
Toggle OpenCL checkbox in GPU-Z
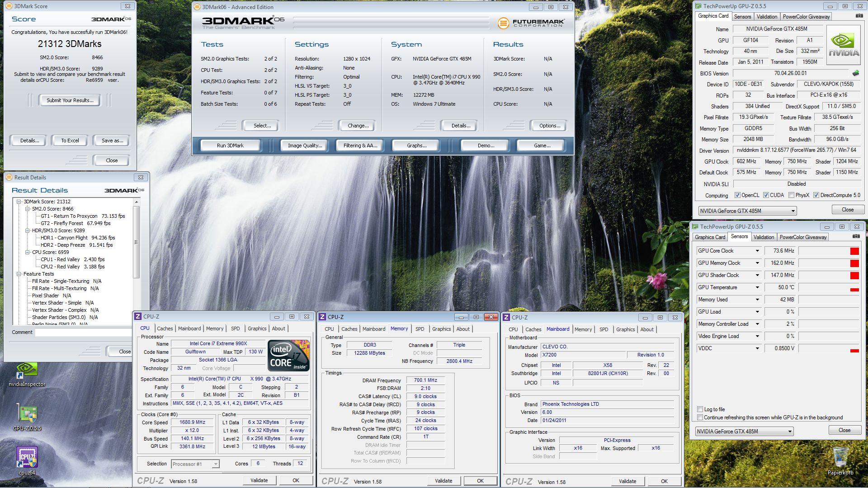[x=737, y=195]
